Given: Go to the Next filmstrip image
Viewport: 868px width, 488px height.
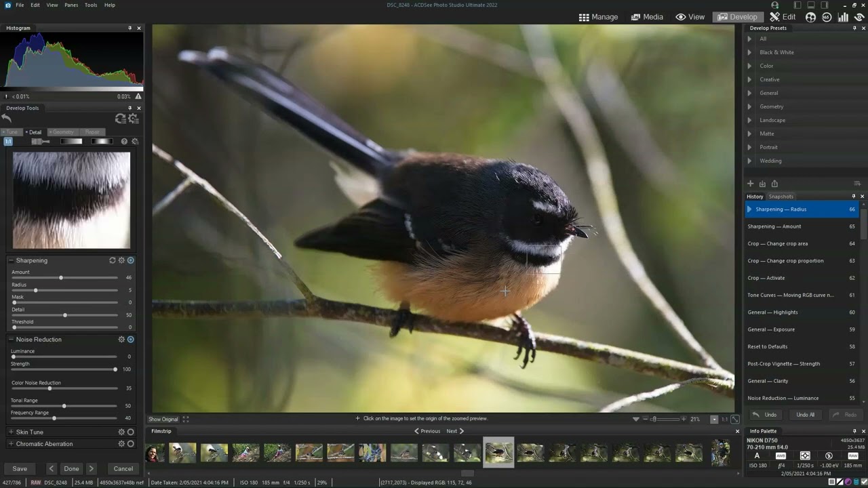Looking at the screenshot, I should pyautogui.click(x=455, y=431).
